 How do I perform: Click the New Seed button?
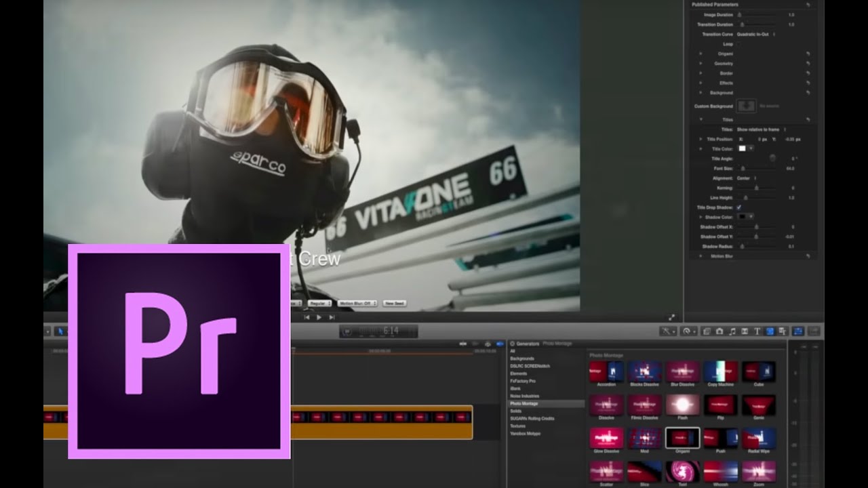pos(395,304)
